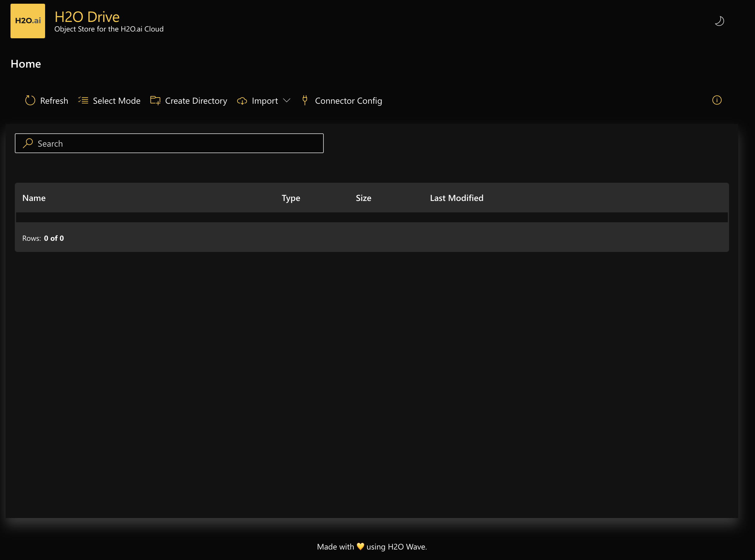Viewport: 755px width, 560px height.
Task: Select the Select Mode icon
Action: click(x=83, y=100)
